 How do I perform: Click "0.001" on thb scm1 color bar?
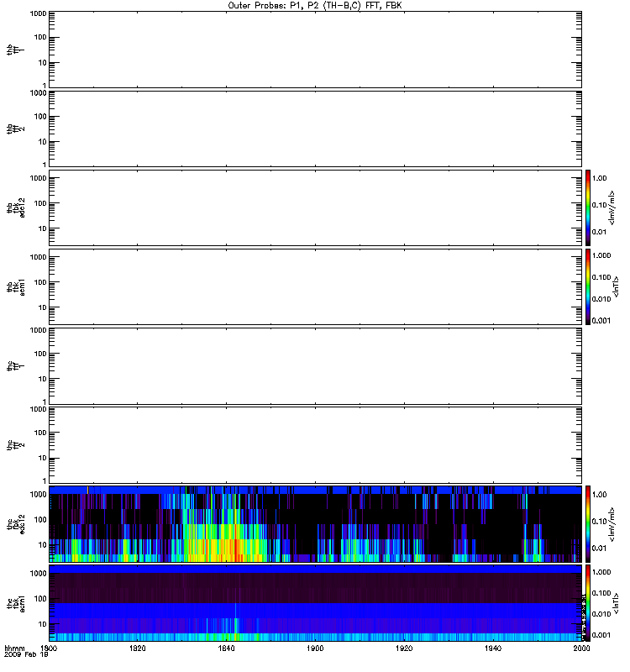click(601, 321)
